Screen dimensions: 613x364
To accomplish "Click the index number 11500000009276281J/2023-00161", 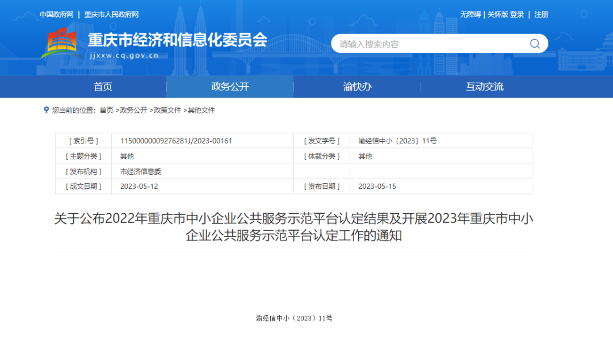I will [176, 141].
